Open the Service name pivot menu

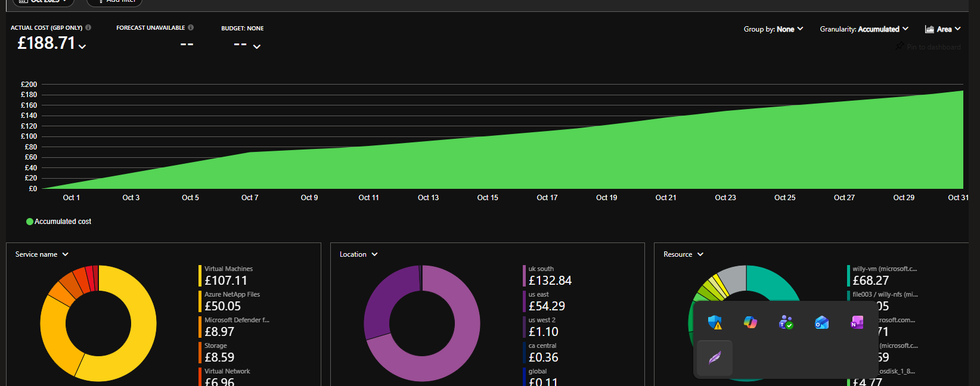42,254
